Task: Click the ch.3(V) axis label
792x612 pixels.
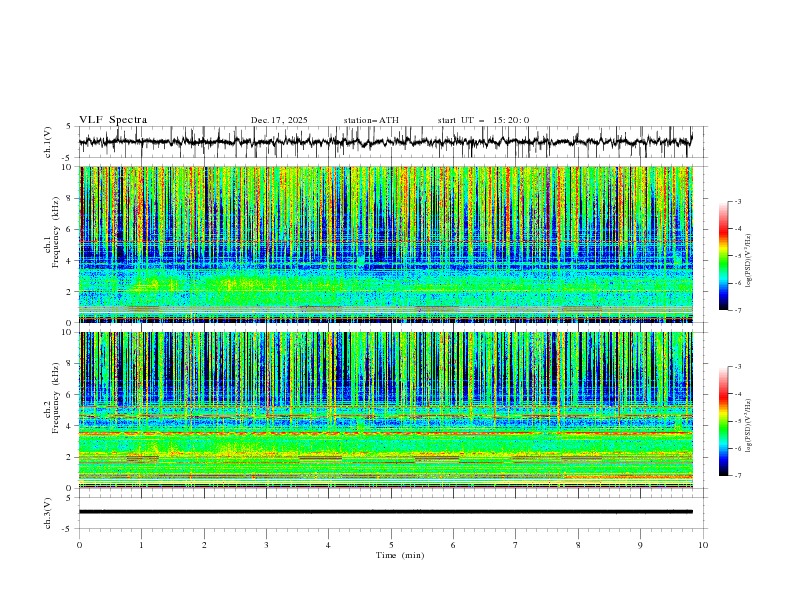Action: (x=48, y=512)
